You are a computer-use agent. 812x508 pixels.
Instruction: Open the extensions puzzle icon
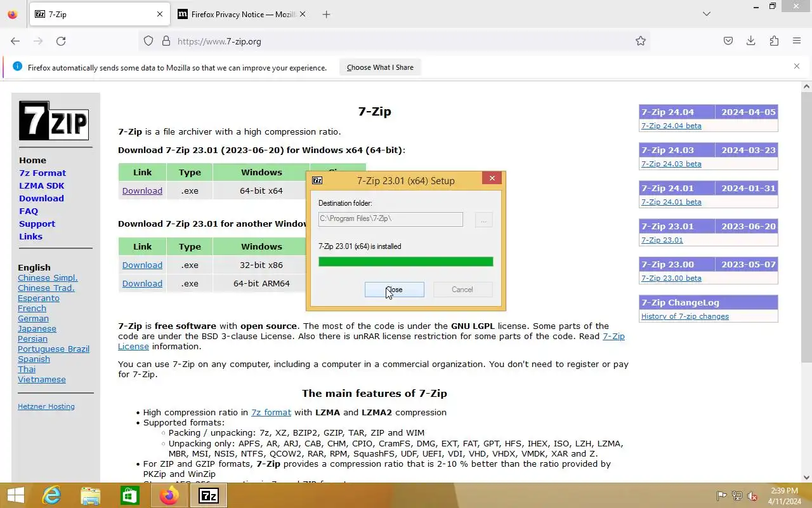774,41
